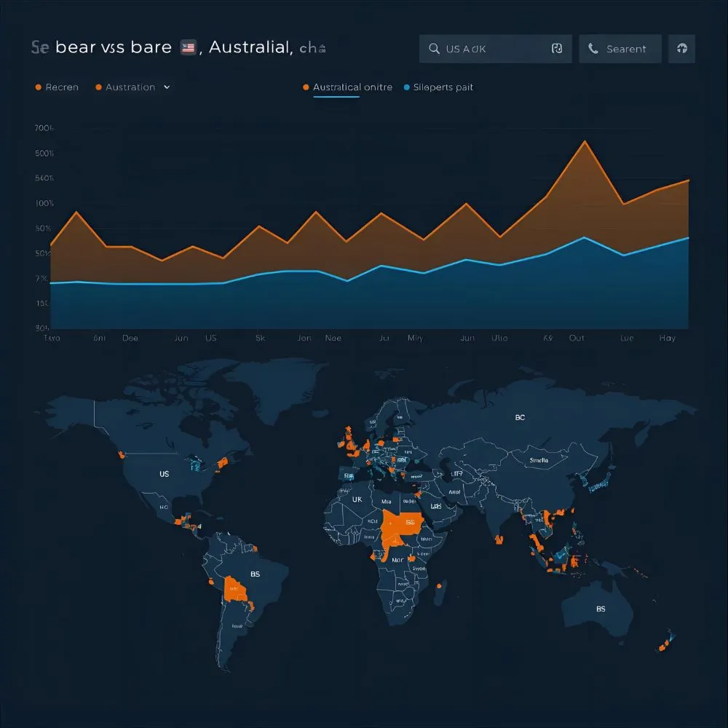
Task: Click the BS label on Australia
Action: pyautogui.click(x=601, y=609)
